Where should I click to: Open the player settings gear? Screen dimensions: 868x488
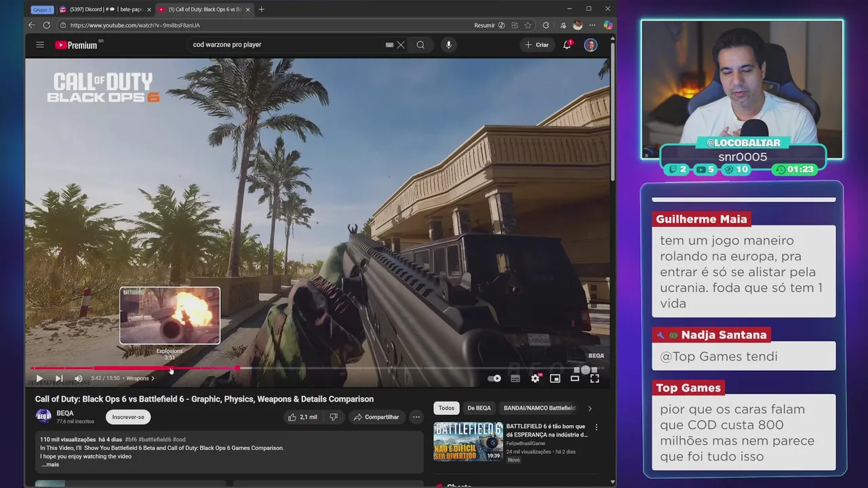(x=535, y=378)
